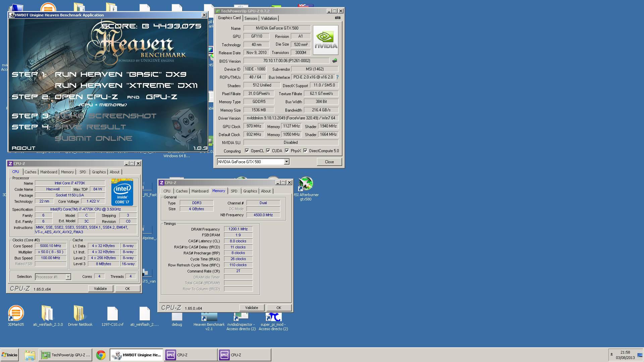Click Run Heaven "Xtreme" DX11
Screen dimensions: 644x362
pos(126,85)
